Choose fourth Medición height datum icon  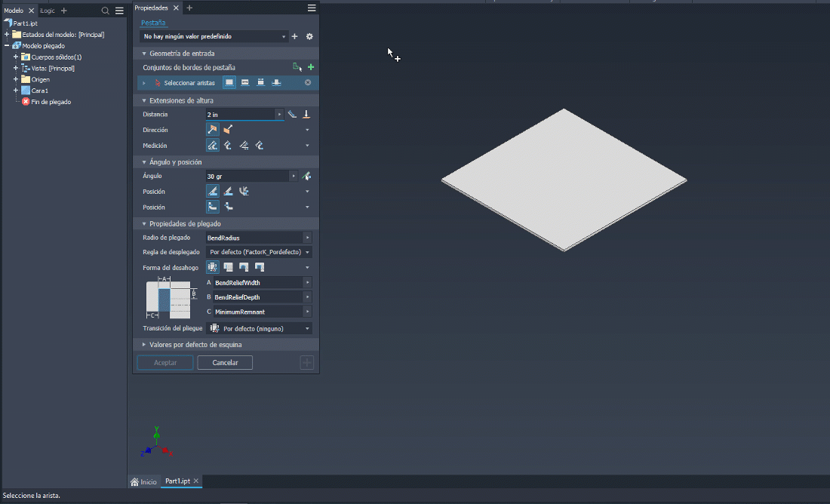click(260, 146)
